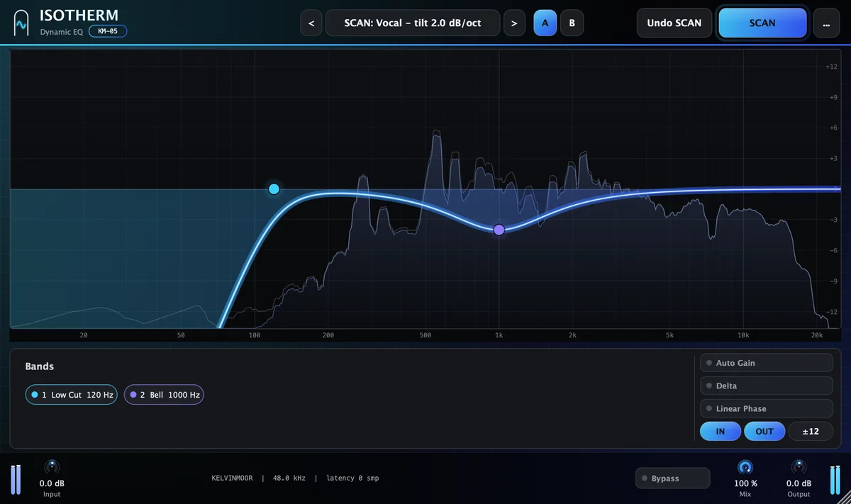The image size is (851, 504).
Task: Toggle the Bypass switch
Action: pos(672,478)
